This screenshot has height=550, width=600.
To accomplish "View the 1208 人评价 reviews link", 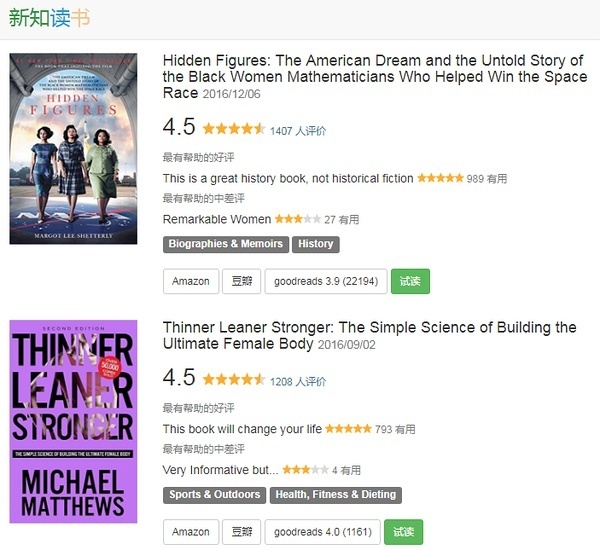I will click(298, 382).
